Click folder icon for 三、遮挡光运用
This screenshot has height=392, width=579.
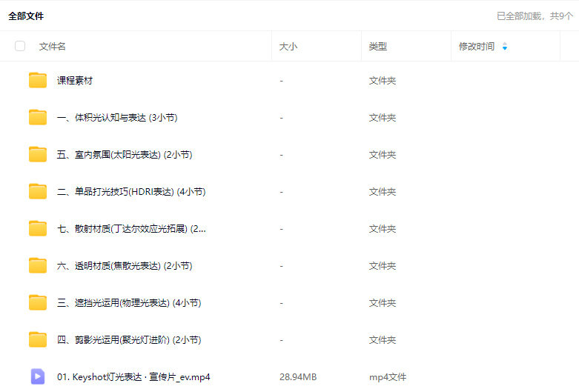(x=38, y=302)
